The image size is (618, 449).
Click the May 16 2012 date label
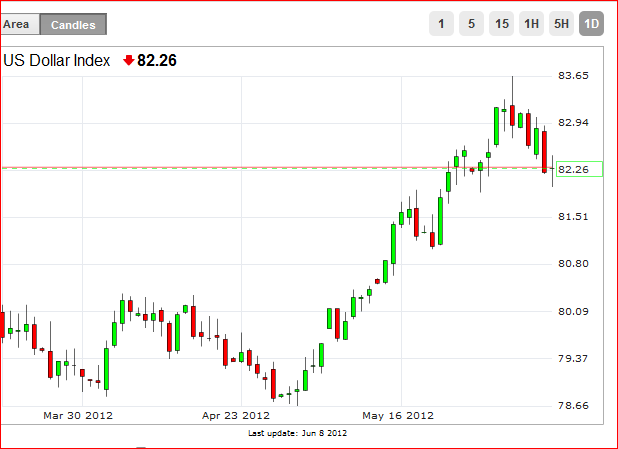398,415
